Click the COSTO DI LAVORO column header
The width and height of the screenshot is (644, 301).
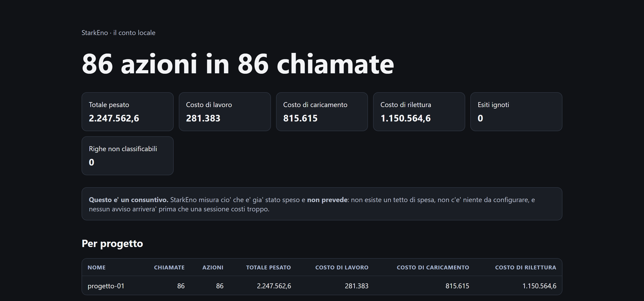[342, 267]
